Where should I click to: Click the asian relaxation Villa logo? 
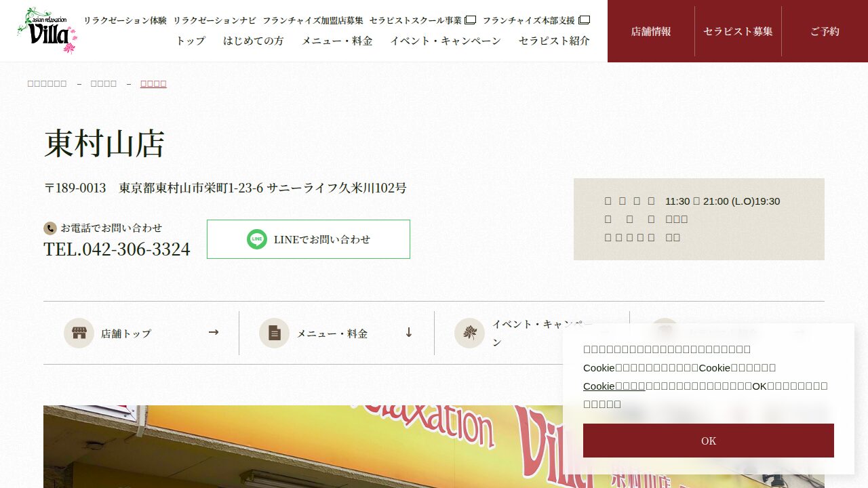[x=47, y=30]
